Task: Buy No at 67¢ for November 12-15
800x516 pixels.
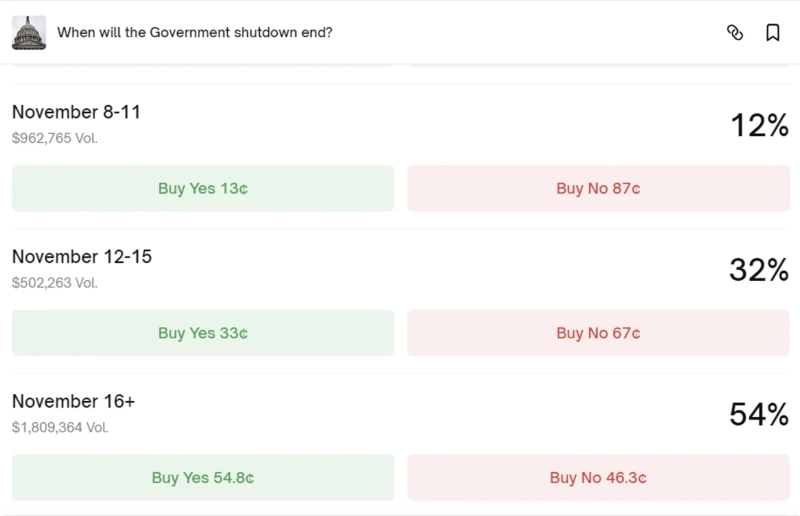Action: [598, 333]
